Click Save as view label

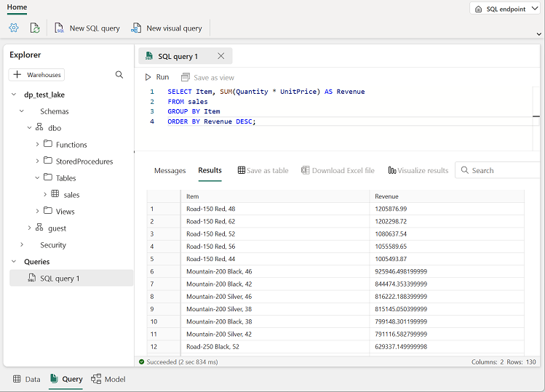click(x=214, y=78)
